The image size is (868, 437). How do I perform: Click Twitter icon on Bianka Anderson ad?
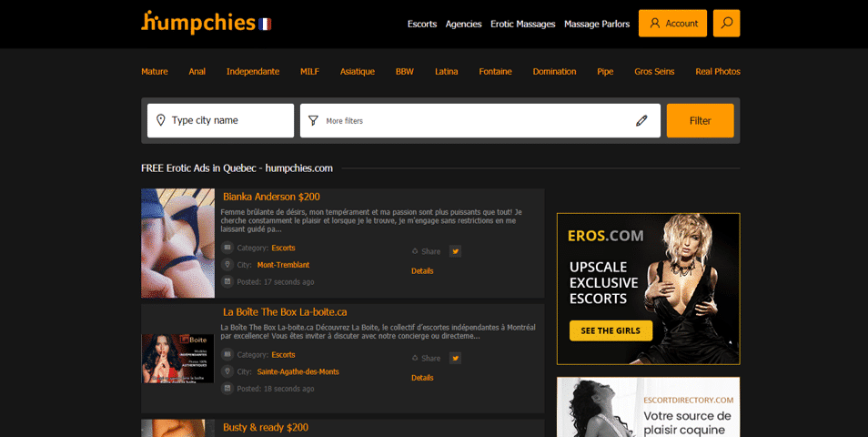click(455, 251)
